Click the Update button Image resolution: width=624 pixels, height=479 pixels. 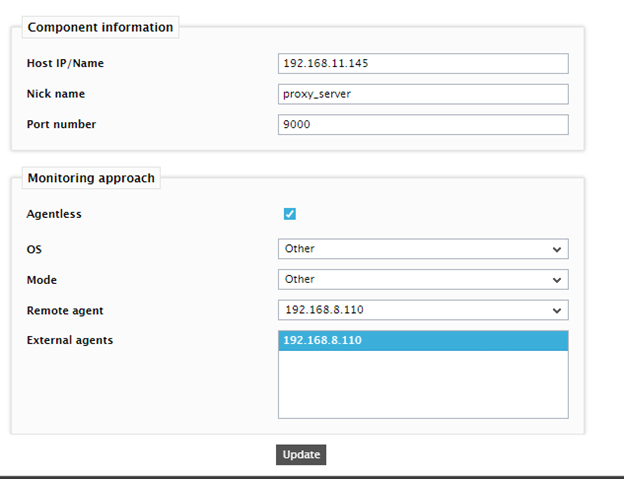(x=301, y=455)
